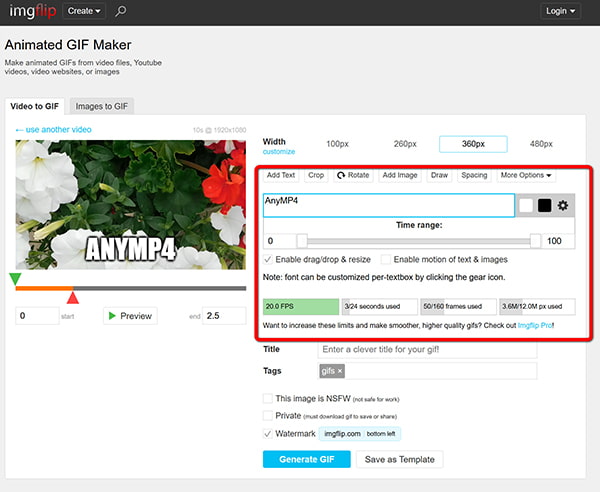This screenshot has width=600, height=492.
Task: Open the Login dropdown
Action: click(x=560, y=11)
